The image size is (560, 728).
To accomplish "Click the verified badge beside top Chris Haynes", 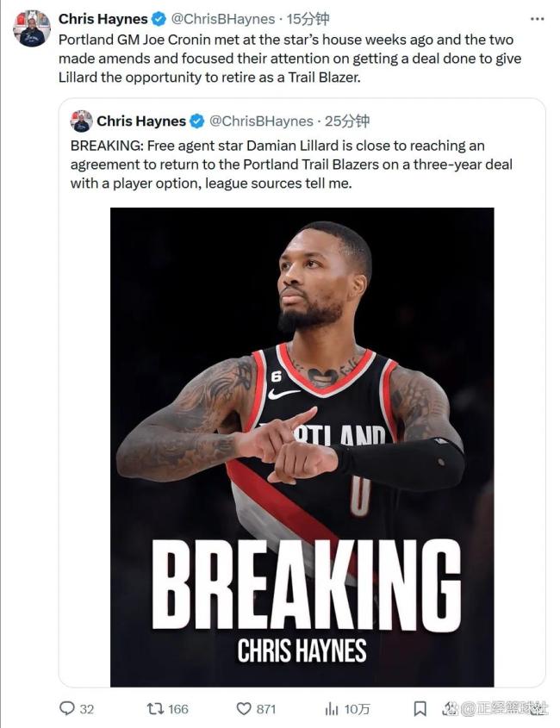I will [x=159, y=20].
